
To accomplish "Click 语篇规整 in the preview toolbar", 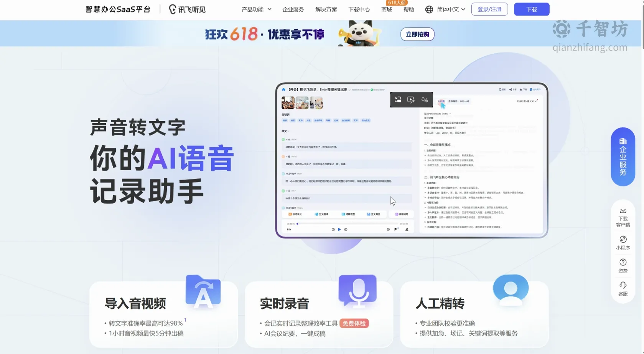I will click(x=348, y=214).
